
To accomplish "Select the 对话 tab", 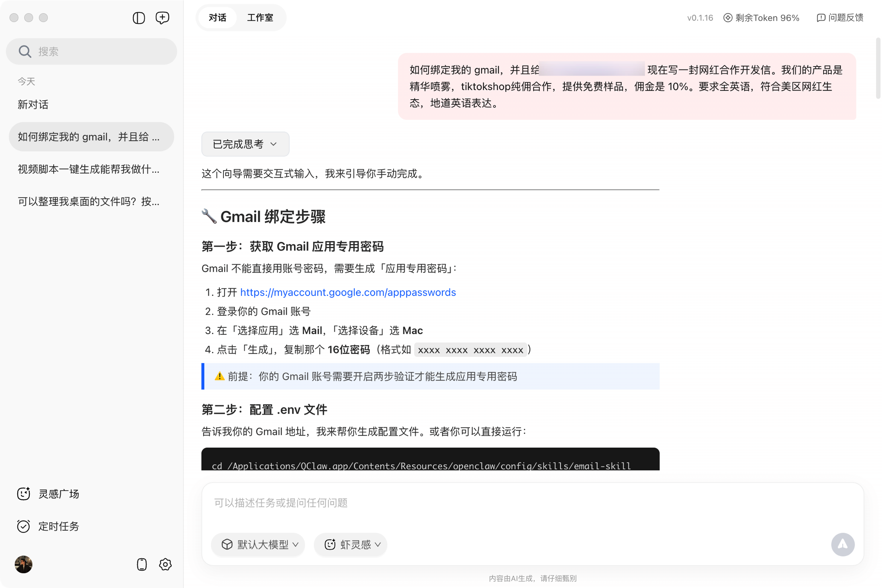I will click(x=218, y=18).
